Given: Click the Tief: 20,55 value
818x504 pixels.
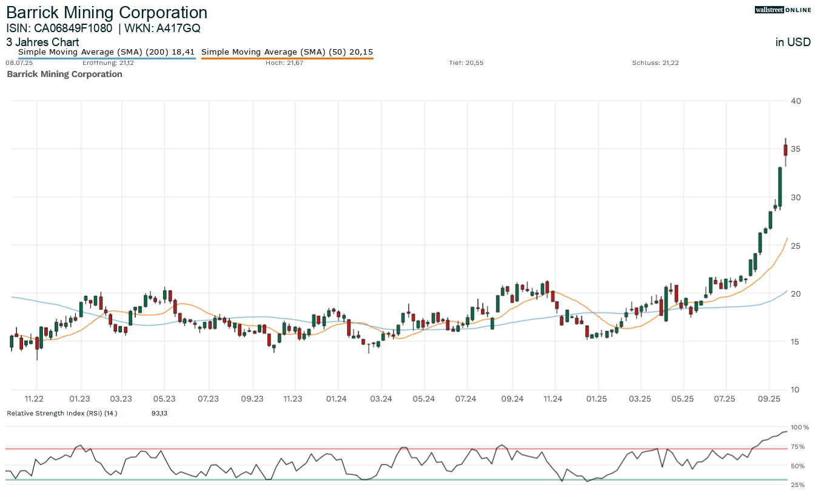Looking at the screenshot, I should click(x=466, y=63).
